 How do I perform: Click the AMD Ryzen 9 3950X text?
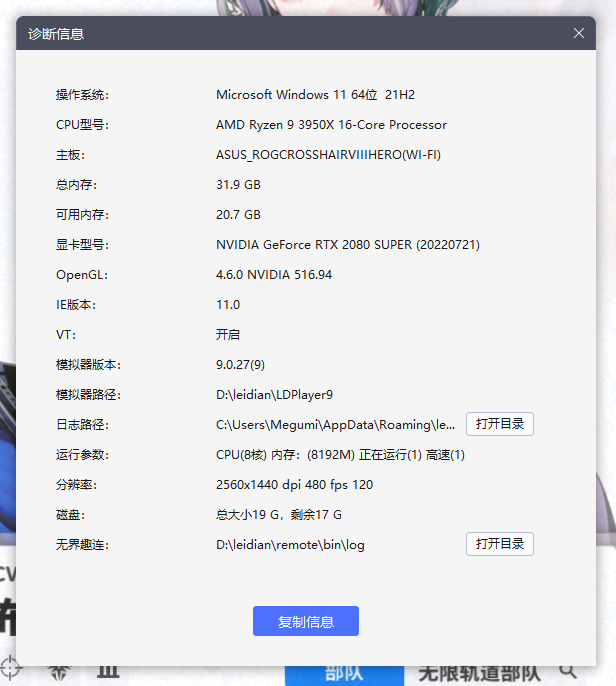tap(331, 125)
